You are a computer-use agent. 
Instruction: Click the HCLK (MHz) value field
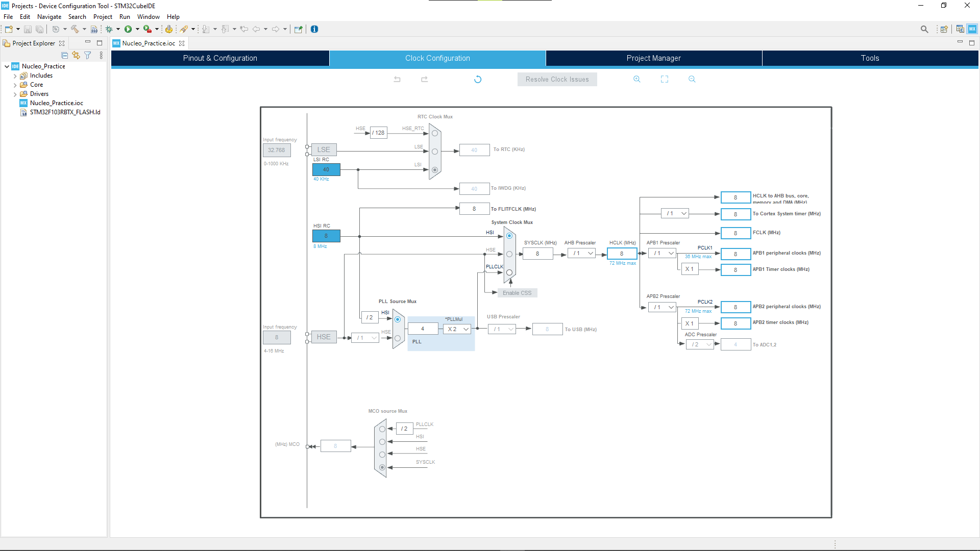click(621, 254)
